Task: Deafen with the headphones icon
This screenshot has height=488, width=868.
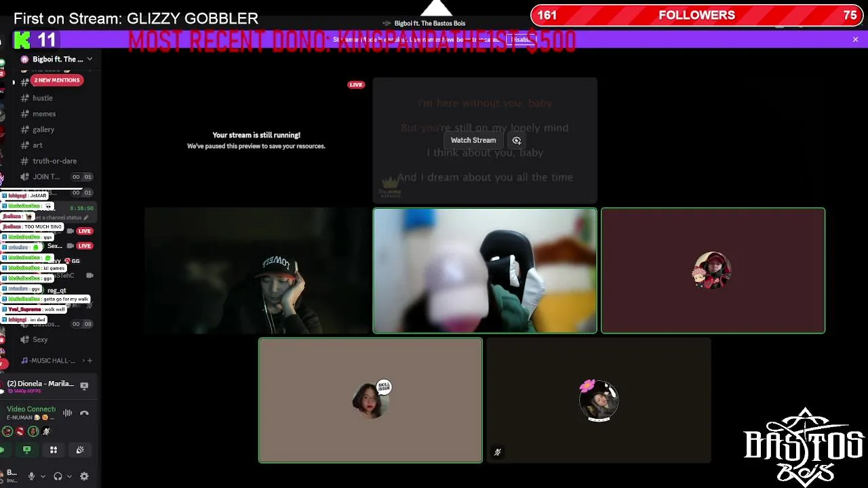Action: coord(58,476)
